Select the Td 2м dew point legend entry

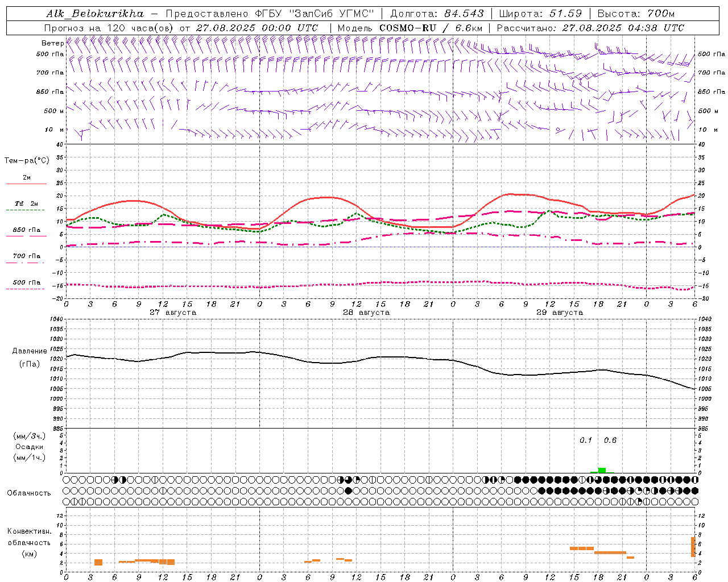27,203
